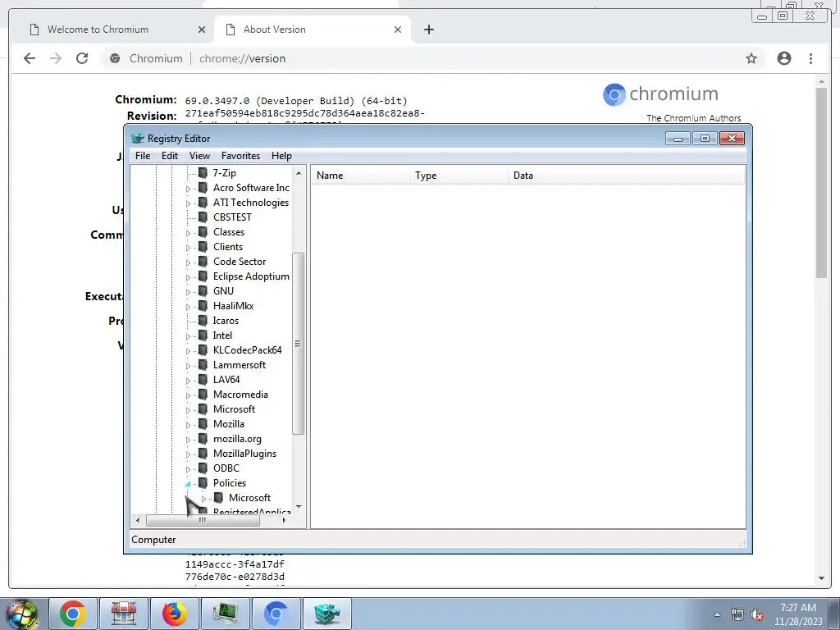The image size is (840, 630).
Task: Click the muted volume tray icon
Action: [x=757, y=614]
